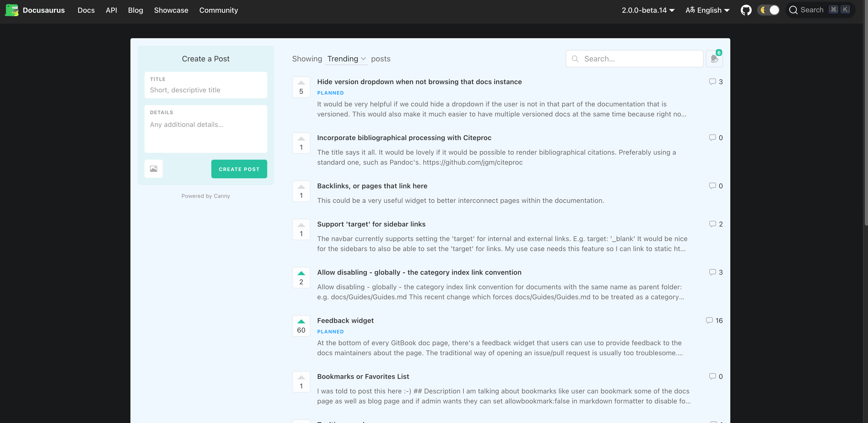
Task: Open 'Hide version dropdown when not browsing' post
Action: 419,82
